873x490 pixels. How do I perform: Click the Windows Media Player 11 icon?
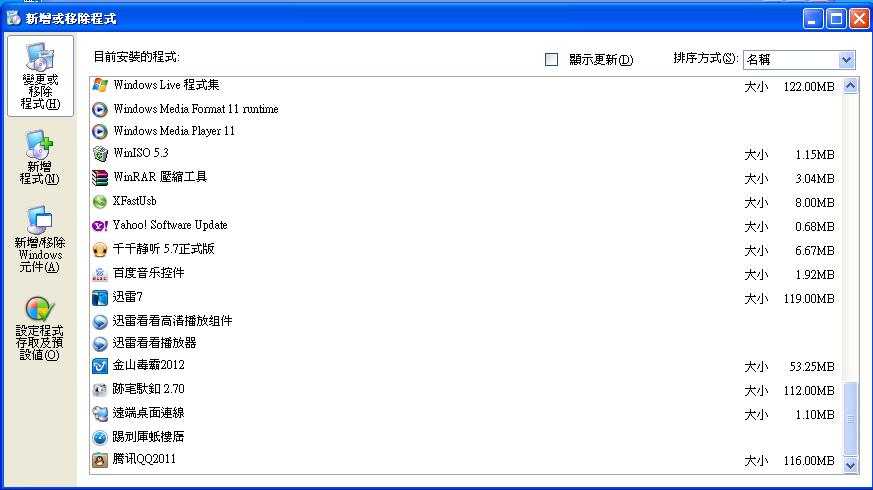click(100, 131)
